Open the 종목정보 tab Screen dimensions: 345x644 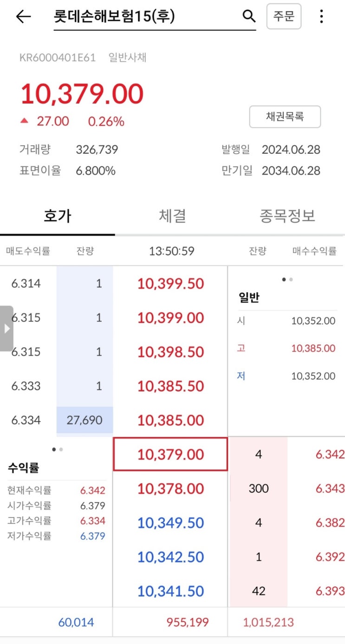coord(287,216)
